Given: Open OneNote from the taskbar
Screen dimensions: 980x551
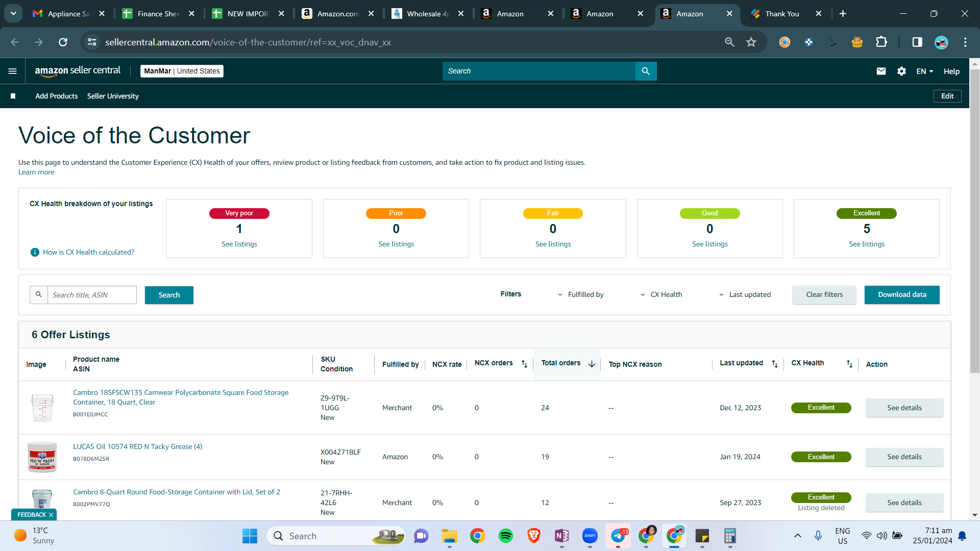Looking at the screenshot, I should (562, 536).
